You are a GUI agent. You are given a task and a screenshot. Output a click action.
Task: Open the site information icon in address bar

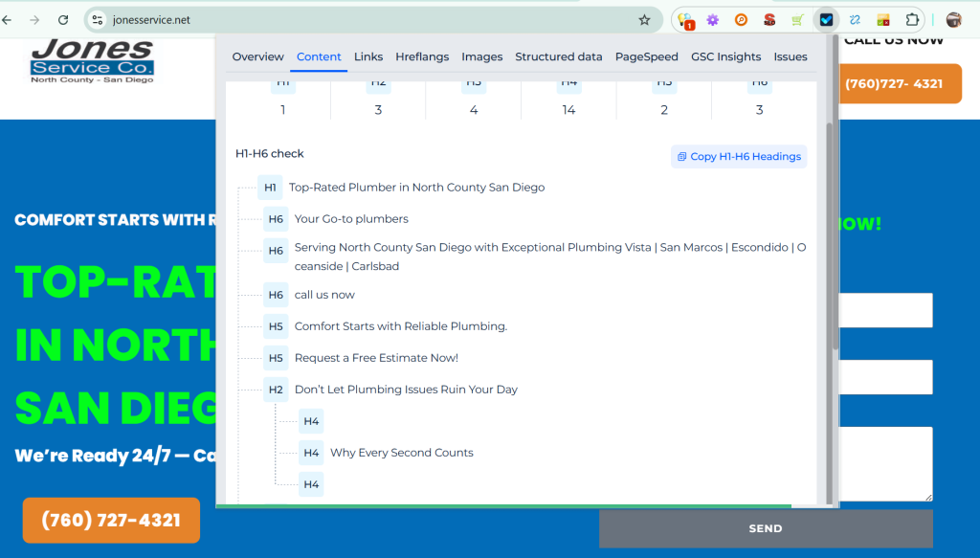97,20
